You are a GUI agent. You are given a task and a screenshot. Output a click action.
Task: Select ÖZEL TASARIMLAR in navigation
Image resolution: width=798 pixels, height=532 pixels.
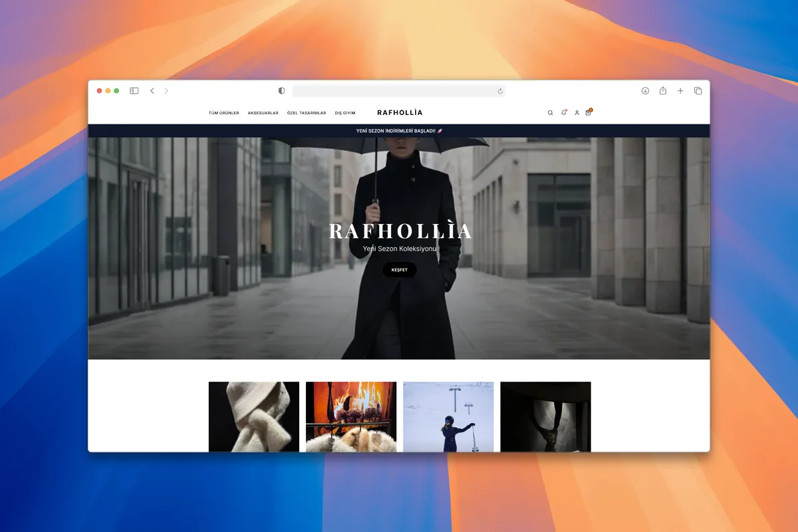[x=307, y=113]
